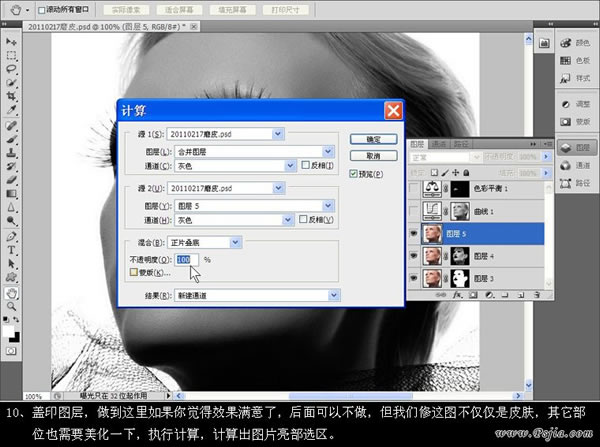Image resolution: width=600 pixels, height=447 pixels.
Task: Click the 打印尺寸 Print Size button
Action: pos(285,10)
